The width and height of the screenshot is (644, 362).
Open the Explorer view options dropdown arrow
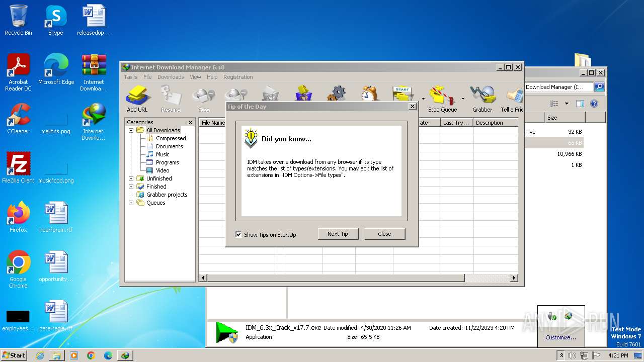point(567,104)
